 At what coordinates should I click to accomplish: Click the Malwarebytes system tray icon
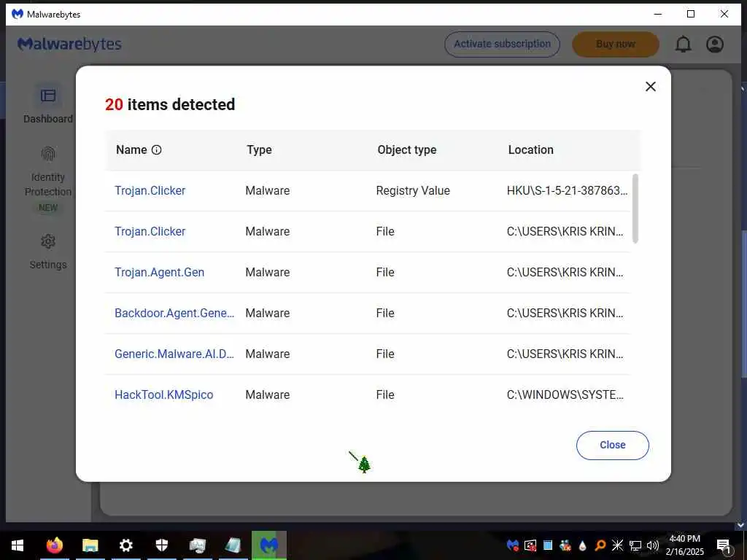(513, 545)
